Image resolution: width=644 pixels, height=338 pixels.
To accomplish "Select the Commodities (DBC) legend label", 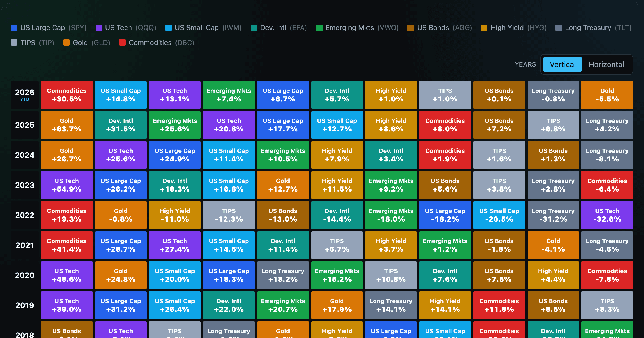I will coord(162,42).
